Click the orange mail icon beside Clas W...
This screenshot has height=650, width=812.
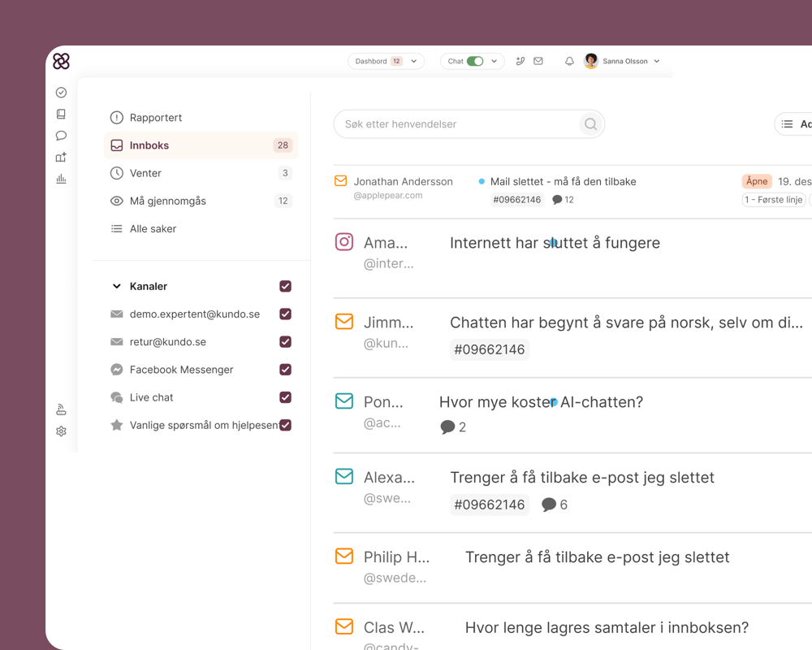[x=344, y=626]
